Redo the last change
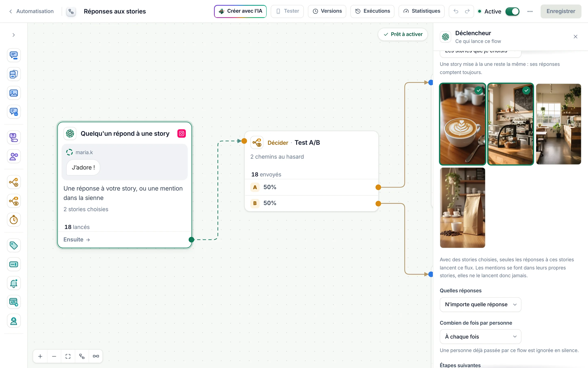The image size is (588, 368). pyautogui.click(x=467, y=11)
